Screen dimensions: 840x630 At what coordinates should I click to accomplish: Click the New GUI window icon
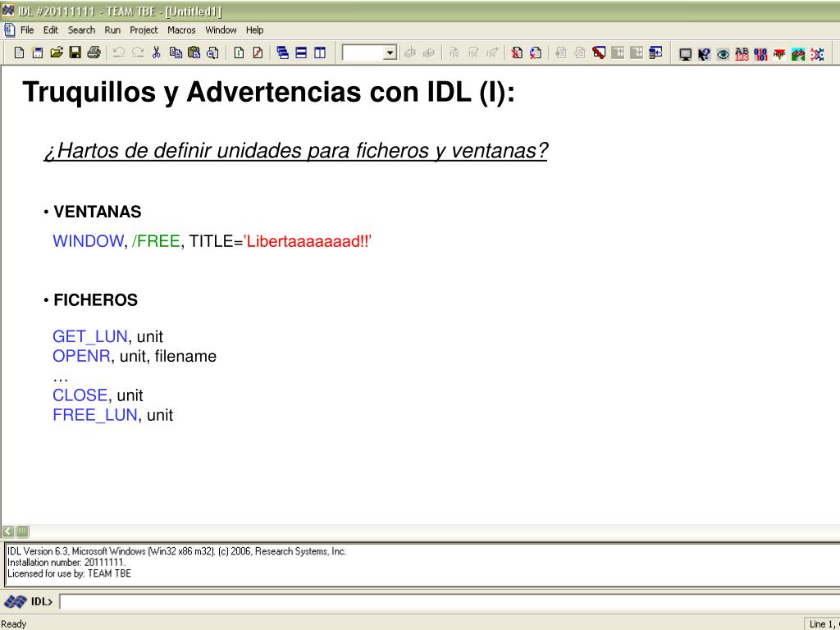(x=38, y=52)
